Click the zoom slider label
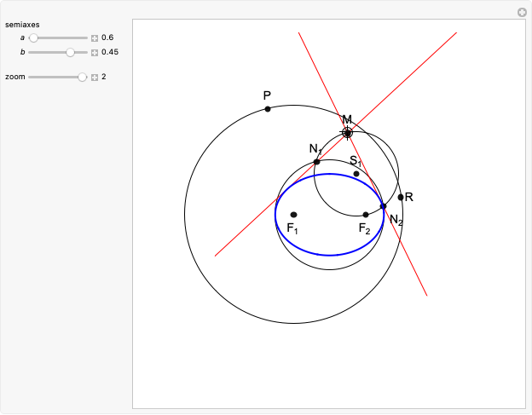 click(14, 77)
